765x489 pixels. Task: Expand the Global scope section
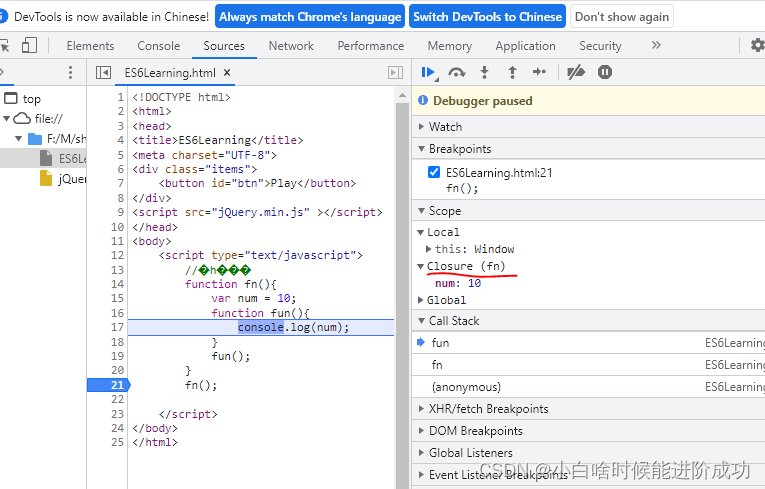[421, 300]
